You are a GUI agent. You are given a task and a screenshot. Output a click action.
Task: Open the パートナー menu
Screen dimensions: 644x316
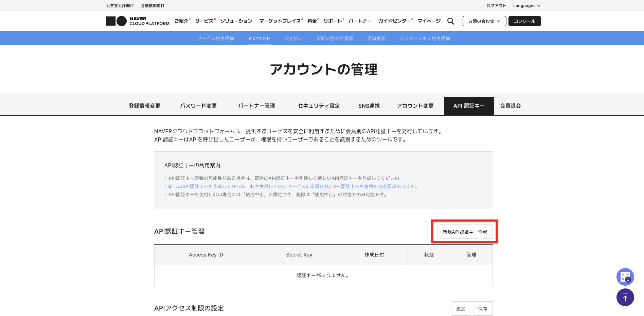[360, 21]
